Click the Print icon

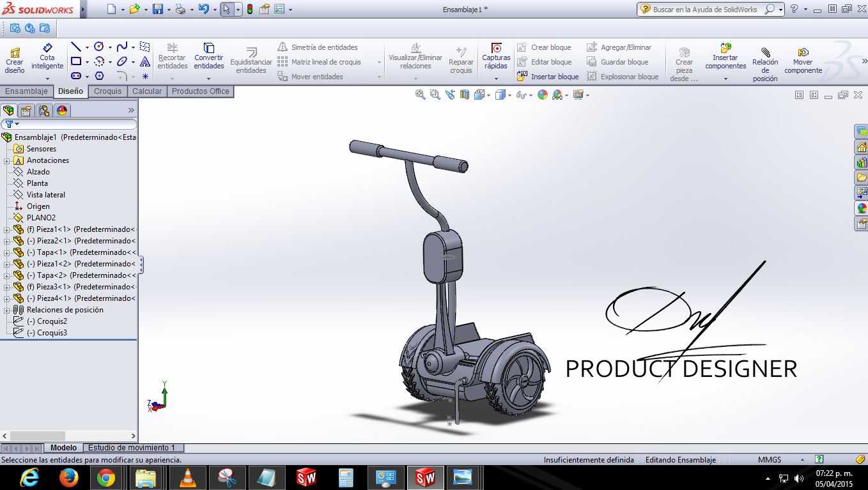click(180, 9)
